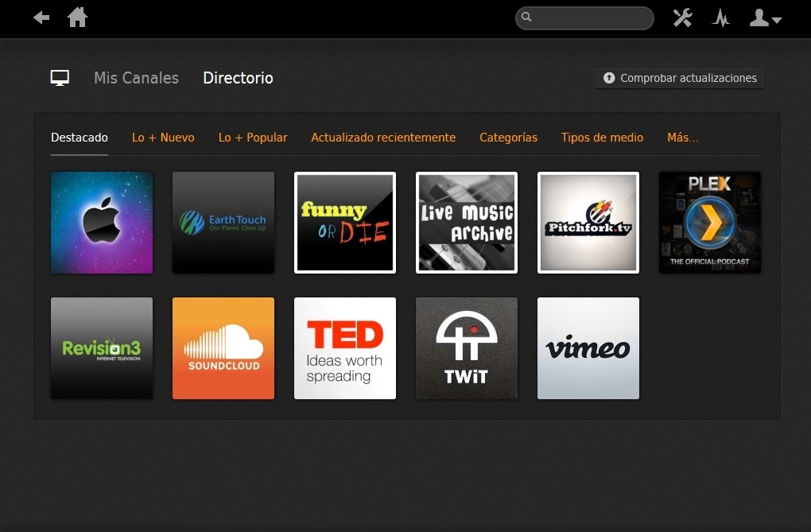Browse by Categorías
Screen dimensions: 811x532
(508, 138)
